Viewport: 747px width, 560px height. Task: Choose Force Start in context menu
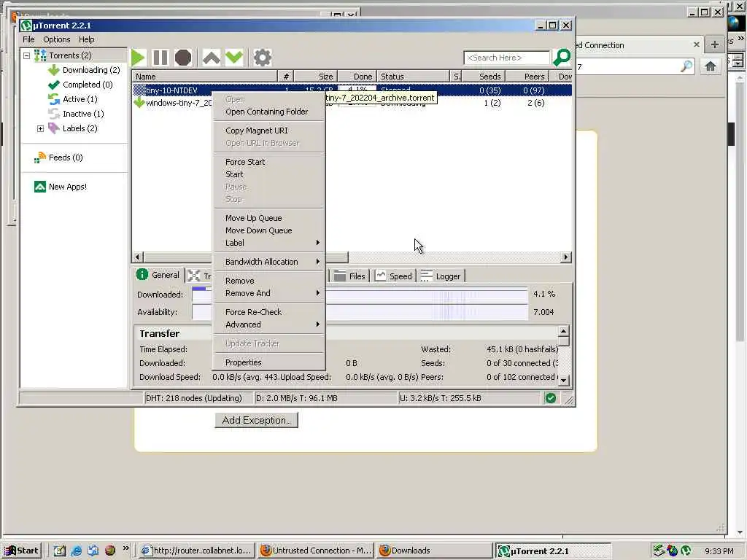tap(269, 162)
